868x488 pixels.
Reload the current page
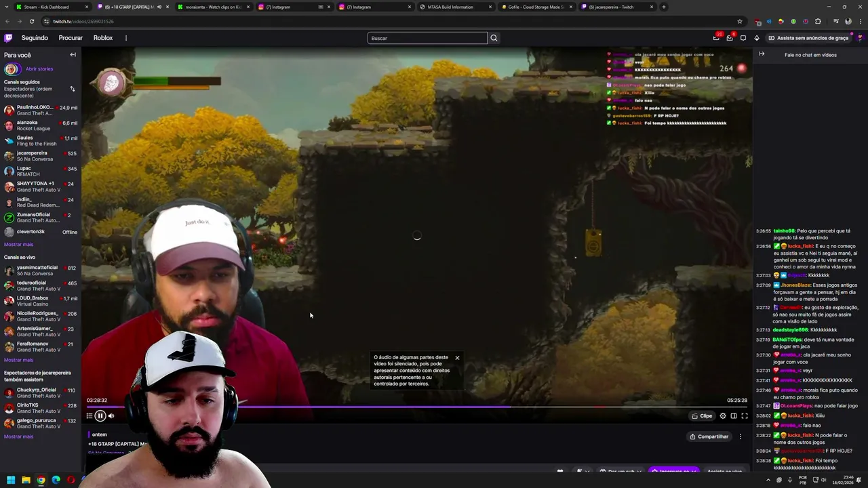point(31,21)
